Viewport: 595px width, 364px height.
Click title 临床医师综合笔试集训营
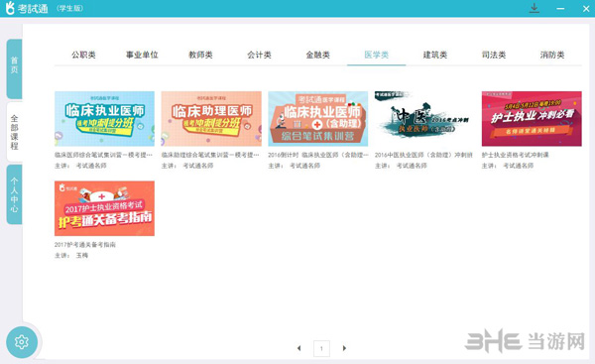tap(103, 155)
